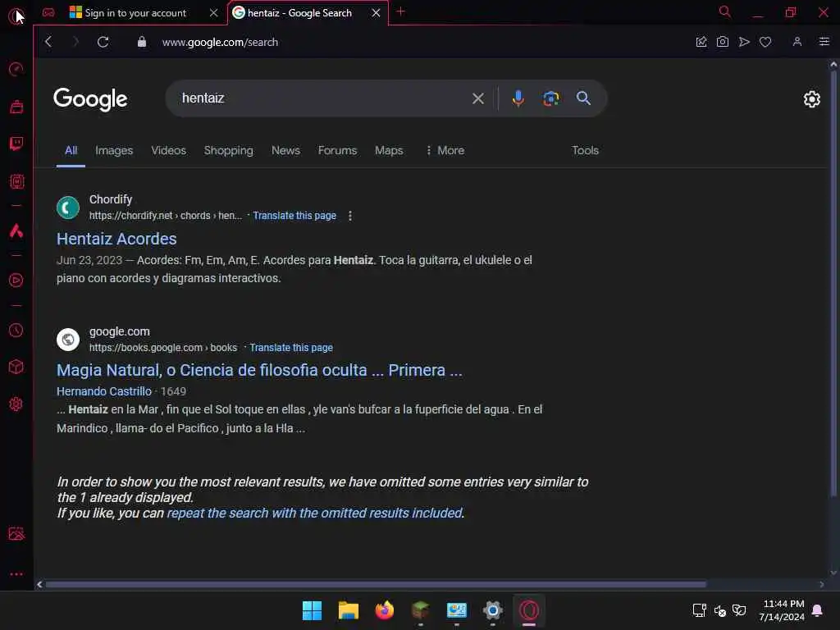This screenshot has height=630, width=840.
Task: Switch to 'Sign in to your account' tab
Action: click(135, 13)
